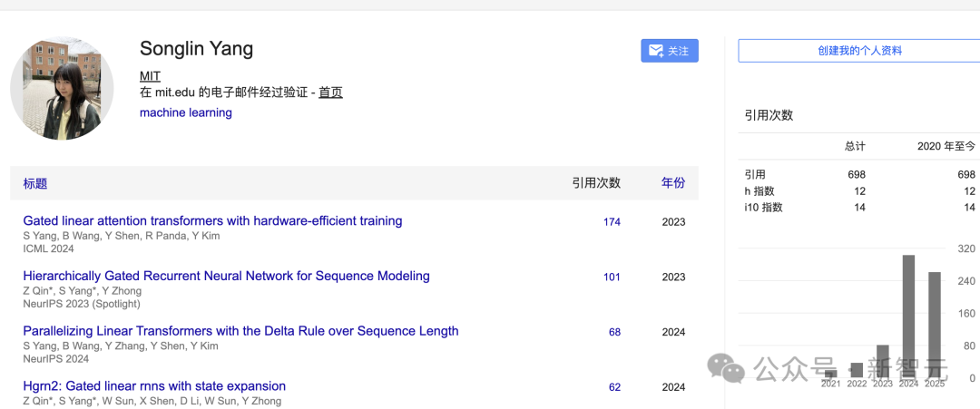Viewport: 980px width, 409px height.
Task: Click the 2022 bar in citation chart
Action: 857,370
